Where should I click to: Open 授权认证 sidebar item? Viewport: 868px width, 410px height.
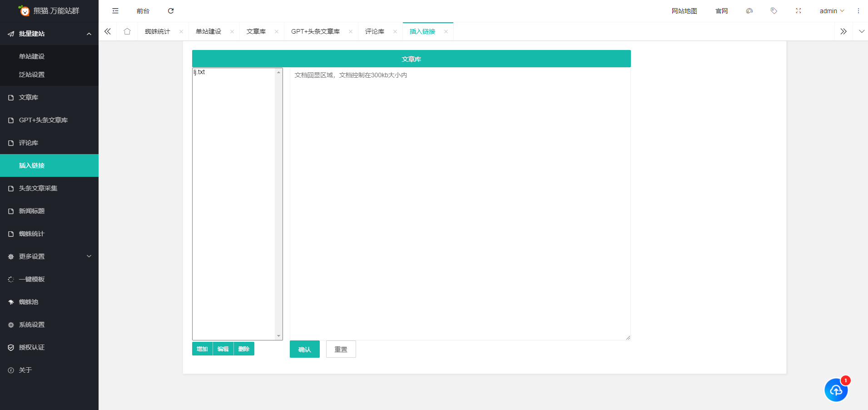coord(49,347)
